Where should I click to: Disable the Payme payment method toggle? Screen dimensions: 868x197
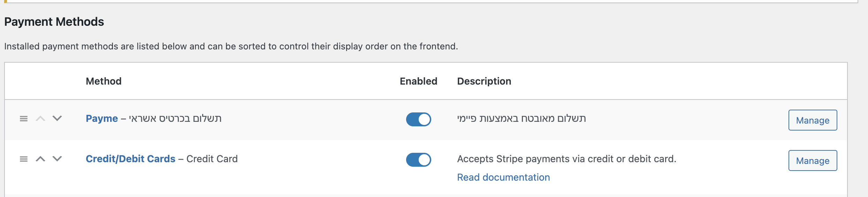coord(418,119)
